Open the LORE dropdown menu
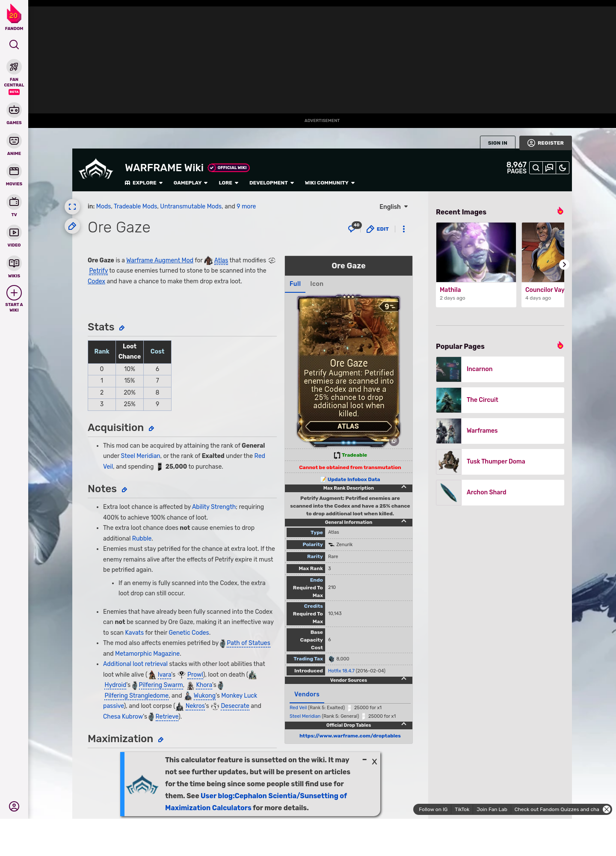The width and height of the screenshot is (616, 856). click(228, 183)
